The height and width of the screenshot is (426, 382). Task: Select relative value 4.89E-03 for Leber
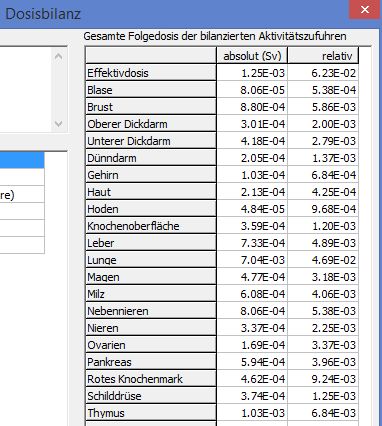(x=323, y=243)
